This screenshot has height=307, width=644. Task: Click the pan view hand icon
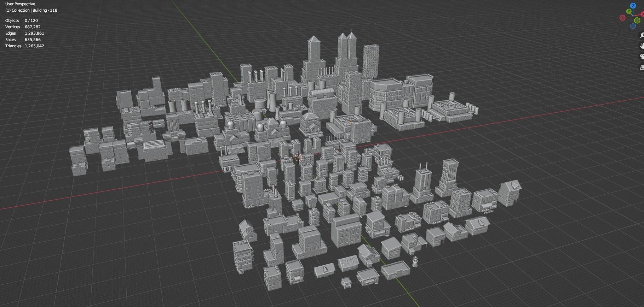(642, 46)
